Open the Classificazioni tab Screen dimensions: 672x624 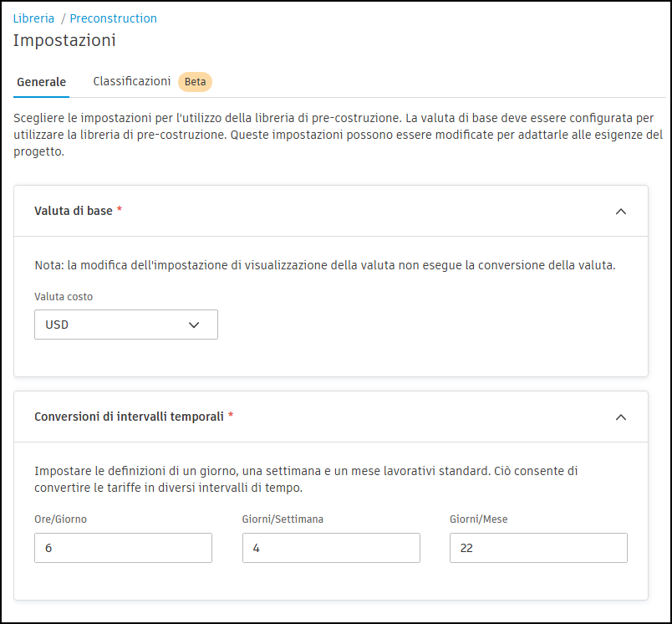[132, 81]
